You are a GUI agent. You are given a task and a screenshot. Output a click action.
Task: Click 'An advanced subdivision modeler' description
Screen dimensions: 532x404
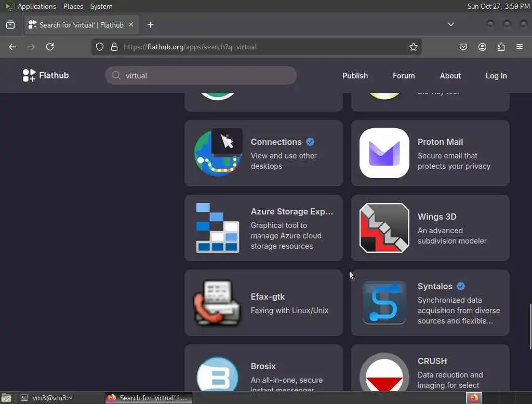coord(452,236)
